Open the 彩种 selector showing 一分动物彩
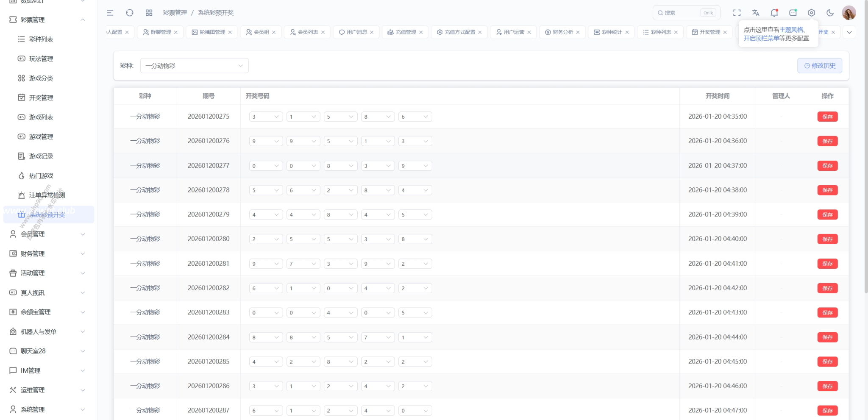 point(194,66)
